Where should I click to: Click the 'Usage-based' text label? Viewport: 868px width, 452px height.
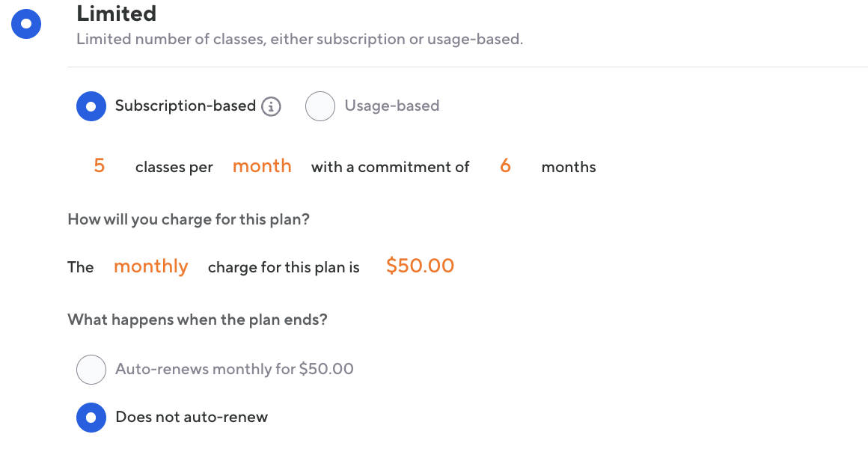tap(391, 106)
